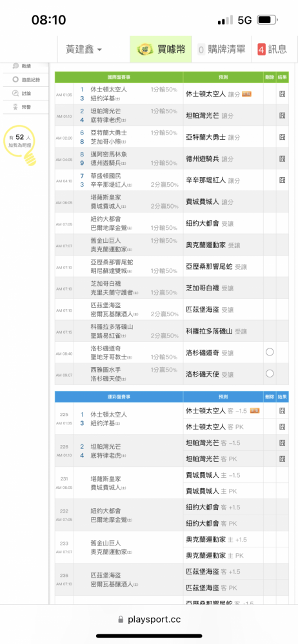Open the 購牌清單 tab

221,50
